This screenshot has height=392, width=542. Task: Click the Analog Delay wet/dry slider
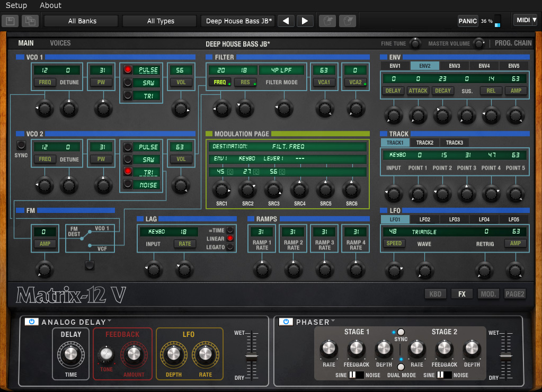(x=252, y=355)
